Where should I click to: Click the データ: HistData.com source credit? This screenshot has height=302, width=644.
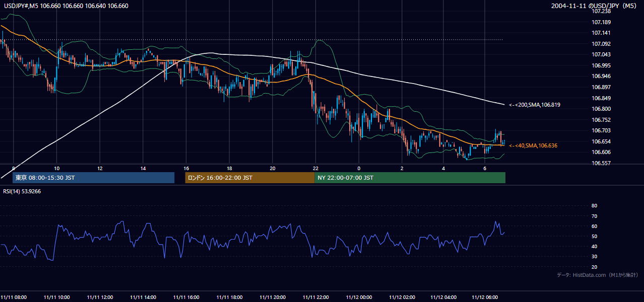point(597,275)
